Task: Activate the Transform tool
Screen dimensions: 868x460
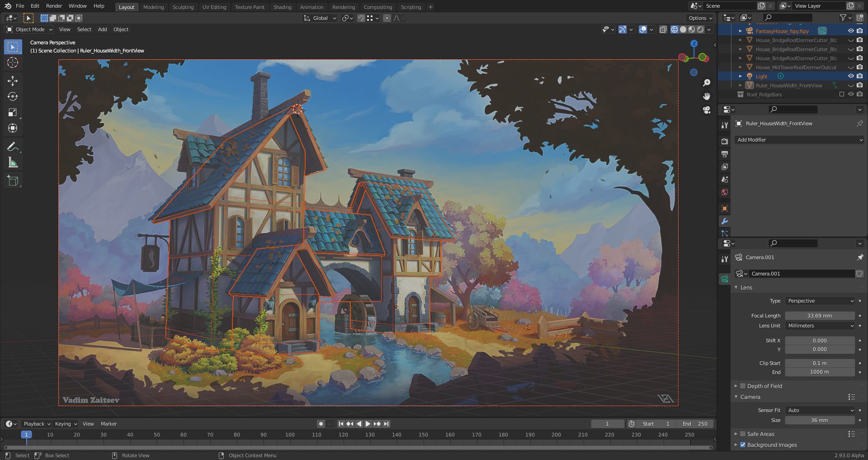Action: pyautogui.click(x=13, y=128)
